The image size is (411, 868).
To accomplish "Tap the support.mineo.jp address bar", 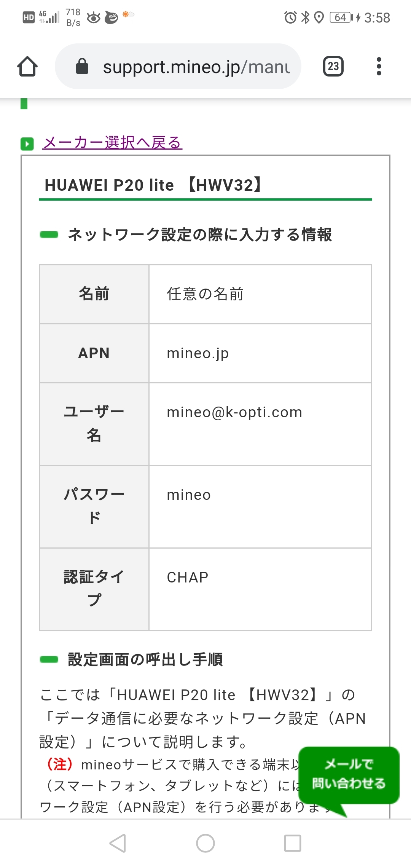I will tap(196, 67).
